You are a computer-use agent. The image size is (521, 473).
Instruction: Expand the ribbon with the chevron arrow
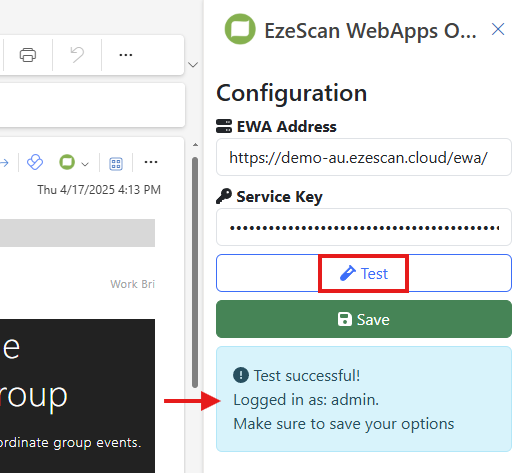point(193,64)
